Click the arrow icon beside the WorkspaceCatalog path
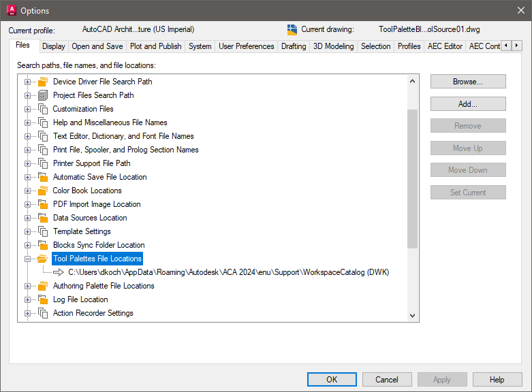 (59, 272)
